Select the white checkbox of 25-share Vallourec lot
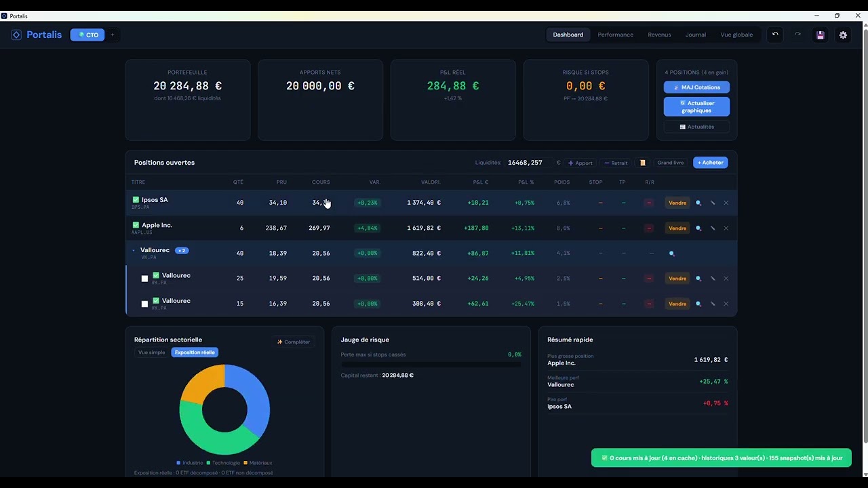 [144, 279]
